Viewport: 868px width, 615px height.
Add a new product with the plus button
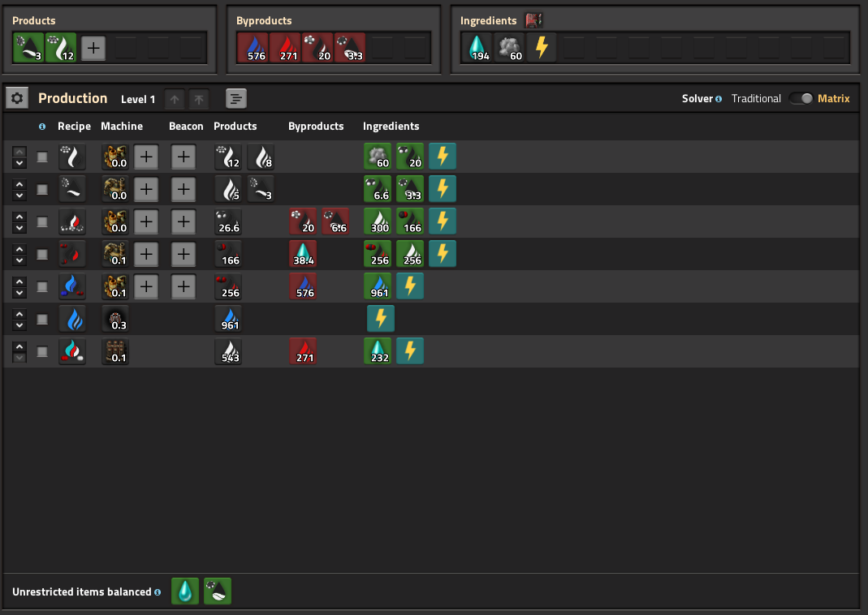(93, 48)
